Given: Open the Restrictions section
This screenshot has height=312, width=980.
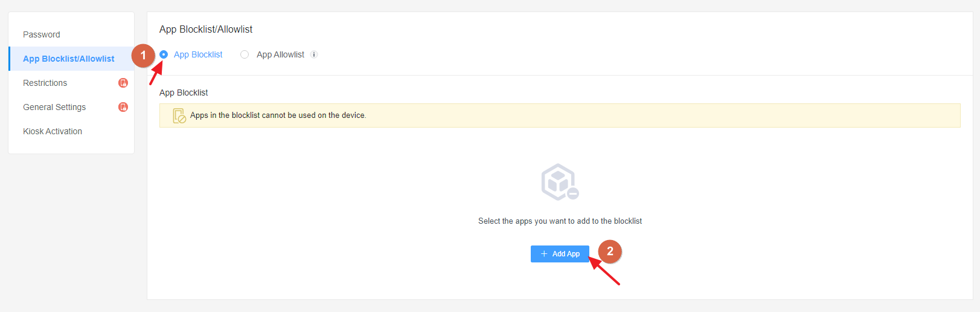Looking at the screenshot, I should point(45,83).
